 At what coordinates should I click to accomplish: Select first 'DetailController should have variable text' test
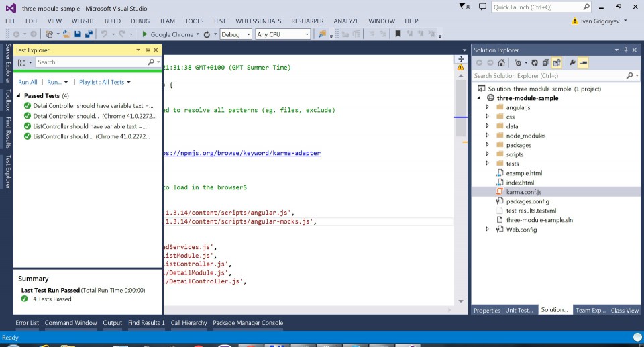93,105
